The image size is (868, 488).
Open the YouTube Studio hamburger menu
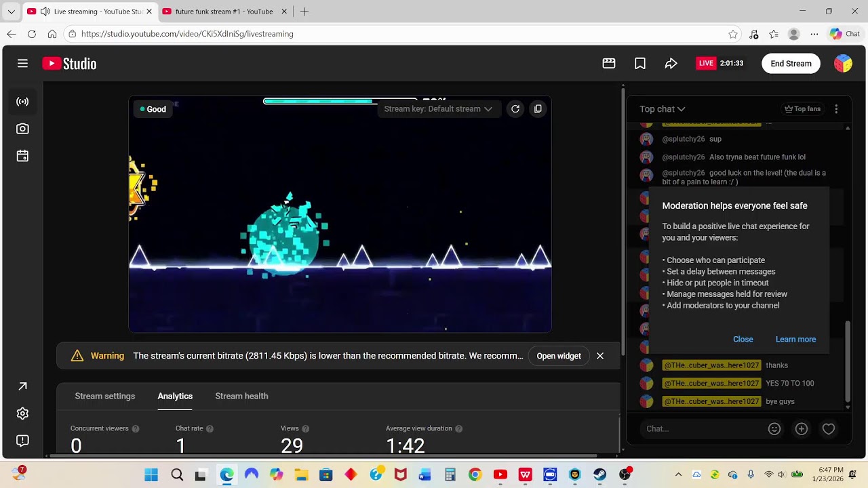[x=22, y=63]
